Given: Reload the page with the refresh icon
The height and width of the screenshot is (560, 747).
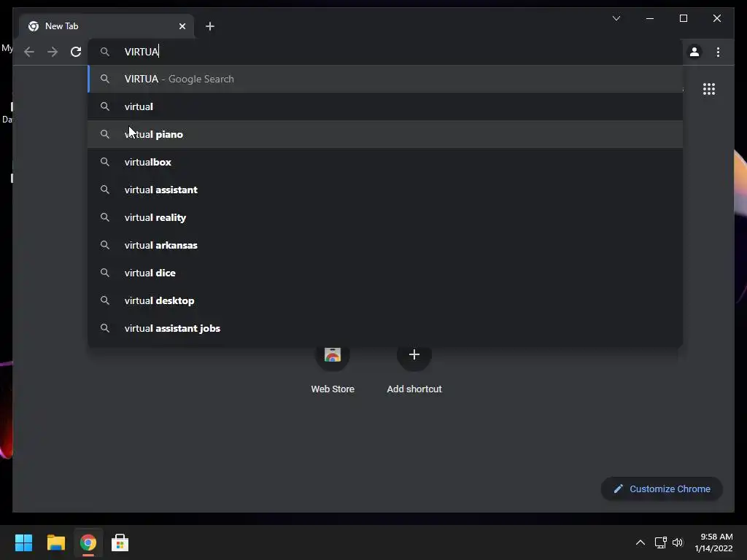Looking at the screenshot, I should pyautogui.click(x=76, y=52).
